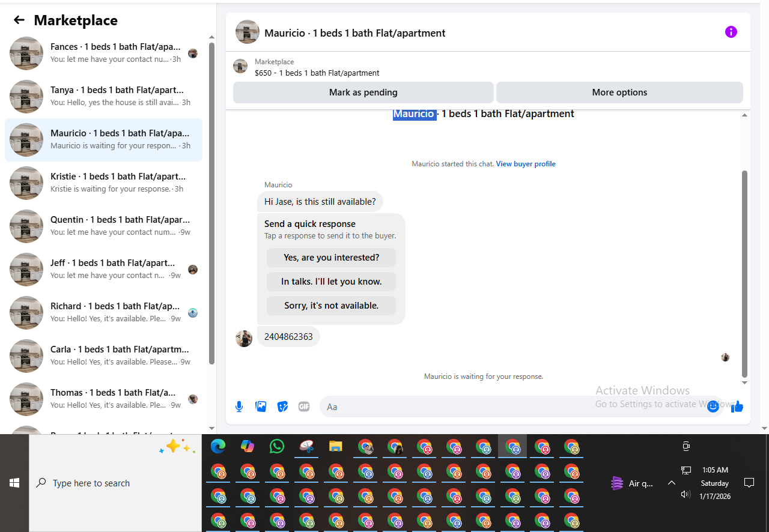
Task: Open Thomas conversation in list
Action: click(x=103, y=399)
